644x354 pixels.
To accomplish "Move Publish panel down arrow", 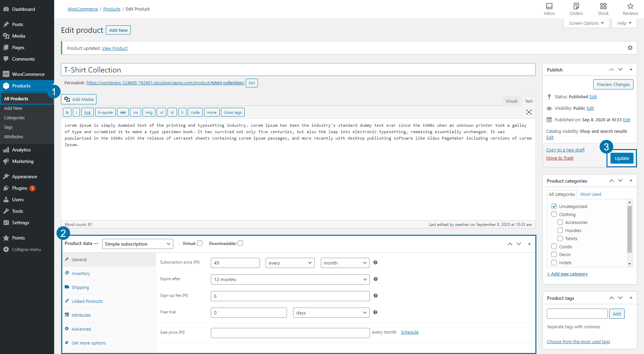I will [x=620, y=69].
